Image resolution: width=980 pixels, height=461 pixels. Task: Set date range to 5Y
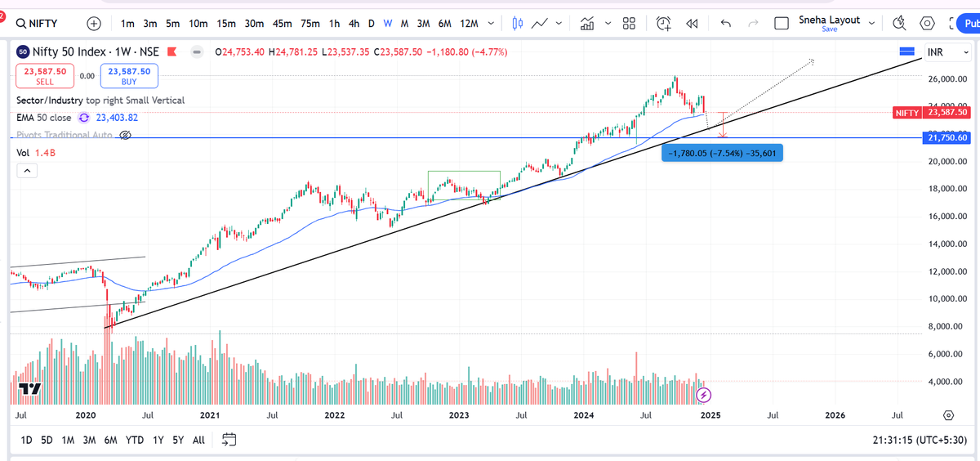(x=178, y=440)
